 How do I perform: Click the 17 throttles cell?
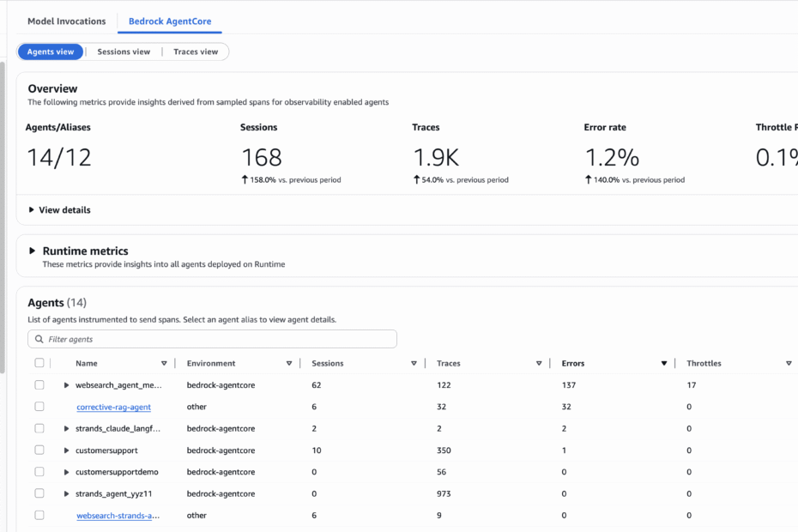pyautogui.click(x=691, y=385)
